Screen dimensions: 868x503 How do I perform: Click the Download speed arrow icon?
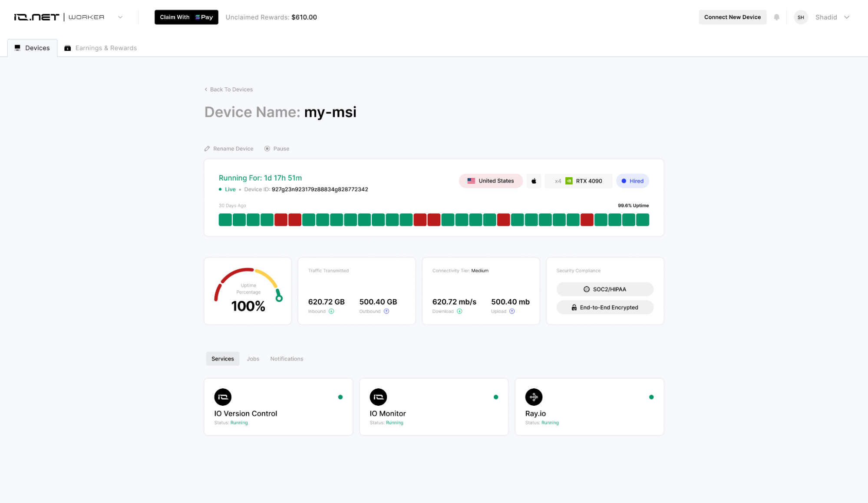click(459, 311)
